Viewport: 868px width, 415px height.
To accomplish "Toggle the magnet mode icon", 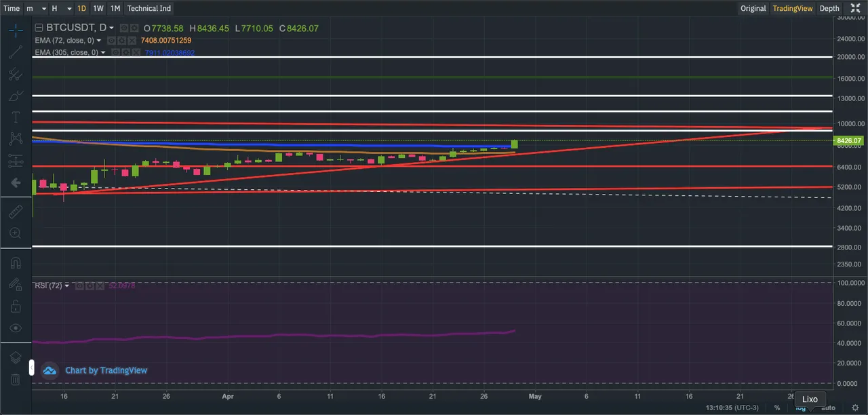I will tap(16, 263).
